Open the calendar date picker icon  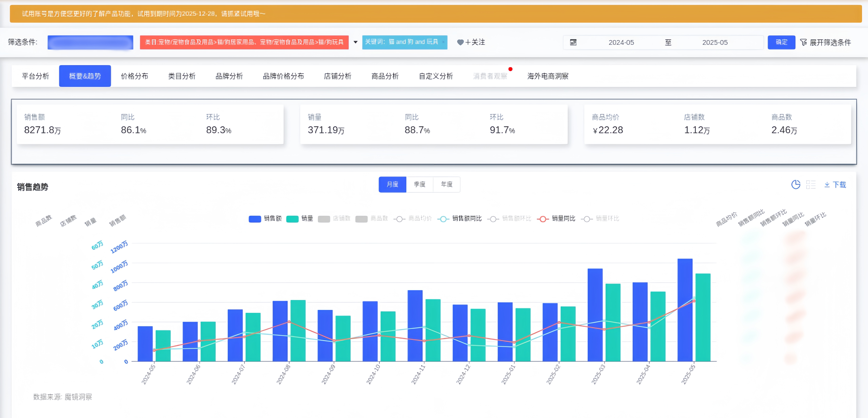[x=573, y=42]
